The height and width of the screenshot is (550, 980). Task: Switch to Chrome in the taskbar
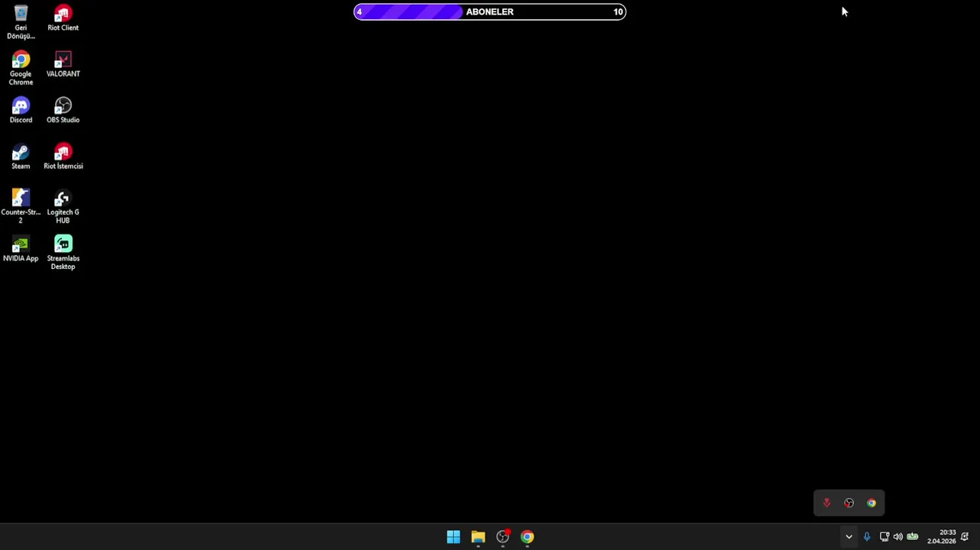(x=527, y=537)
